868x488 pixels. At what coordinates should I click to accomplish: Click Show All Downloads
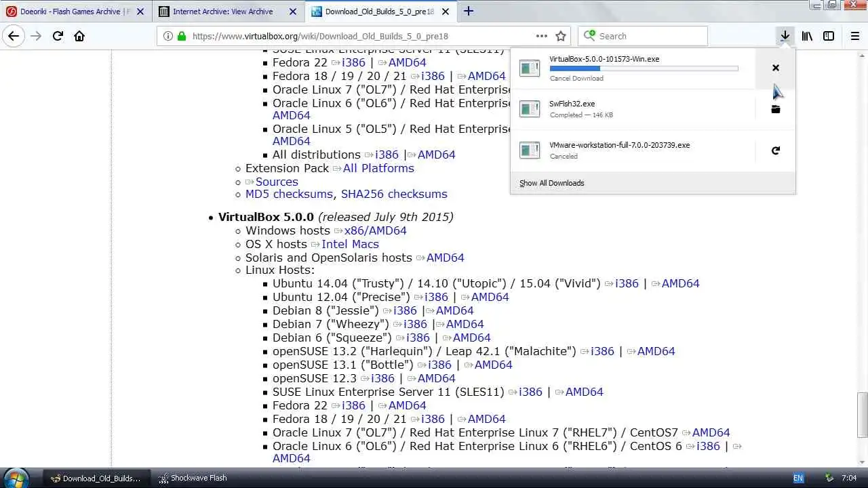[x=551, y=183]
